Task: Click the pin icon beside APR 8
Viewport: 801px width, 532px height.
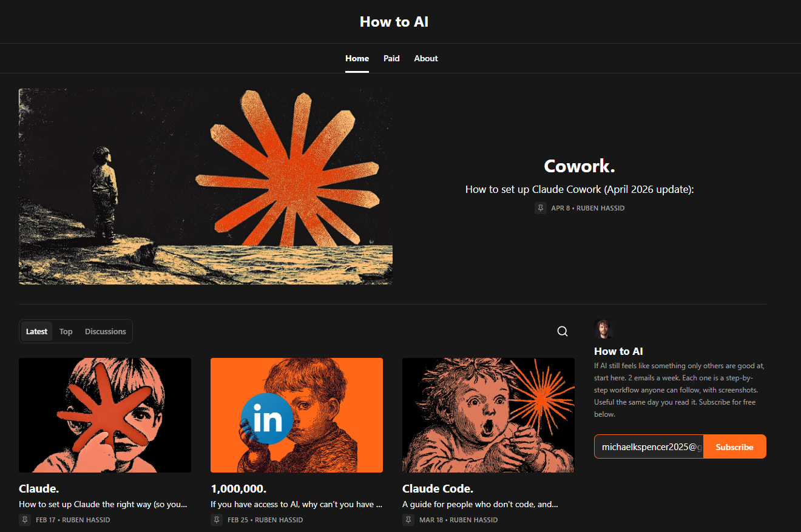Action: (541, 208)
